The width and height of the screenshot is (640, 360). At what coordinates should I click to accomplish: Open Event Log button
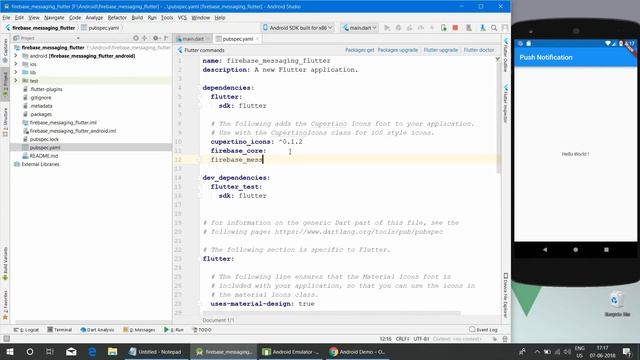coord(484,329)
